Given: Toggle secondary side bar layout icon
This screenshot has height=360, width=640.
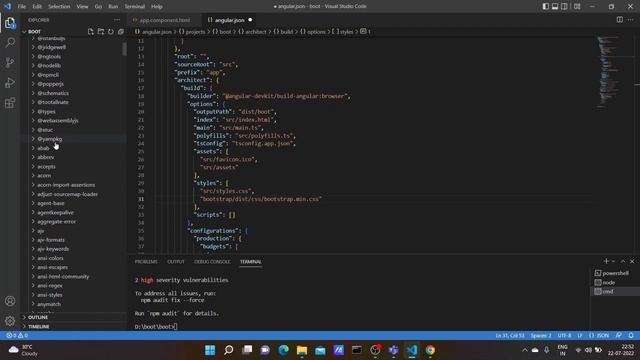Looking at the screenshot, I should tap(564, 7).
